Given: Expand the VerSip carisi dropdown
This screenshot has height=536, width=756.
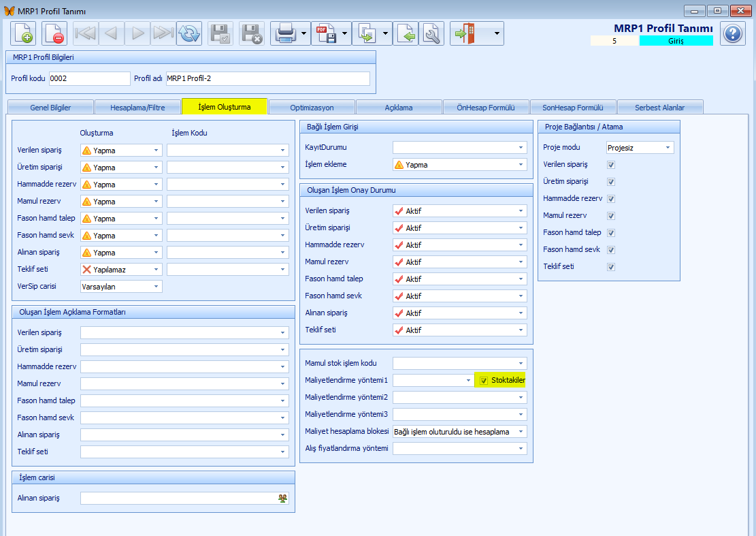Looking at the screenshot, I should coord(156,287).
